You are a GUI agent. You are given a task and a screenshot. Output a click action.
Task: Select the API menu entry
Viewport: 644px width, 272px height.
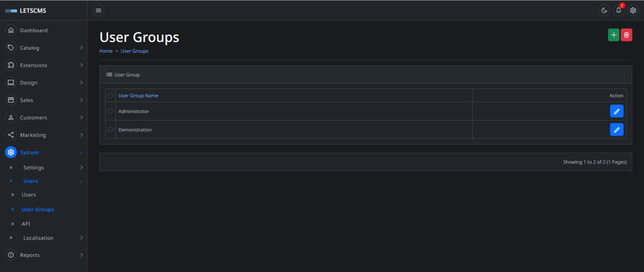26,224
